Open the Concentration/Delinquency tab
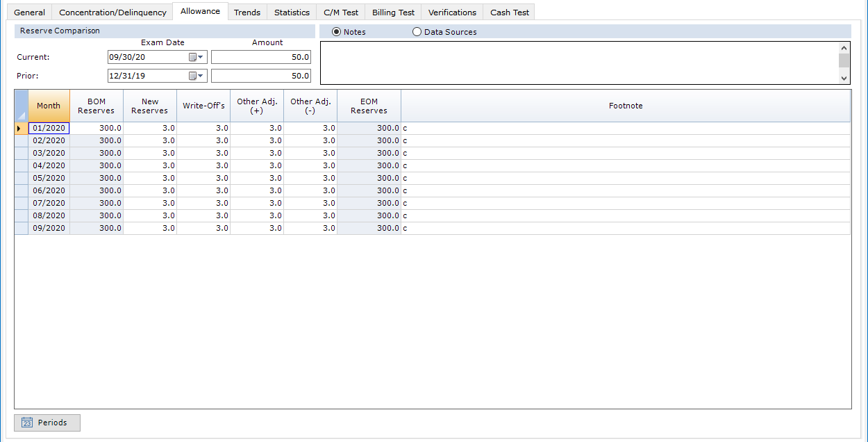Viewport: 868px width, 442px height. [112, 13]
